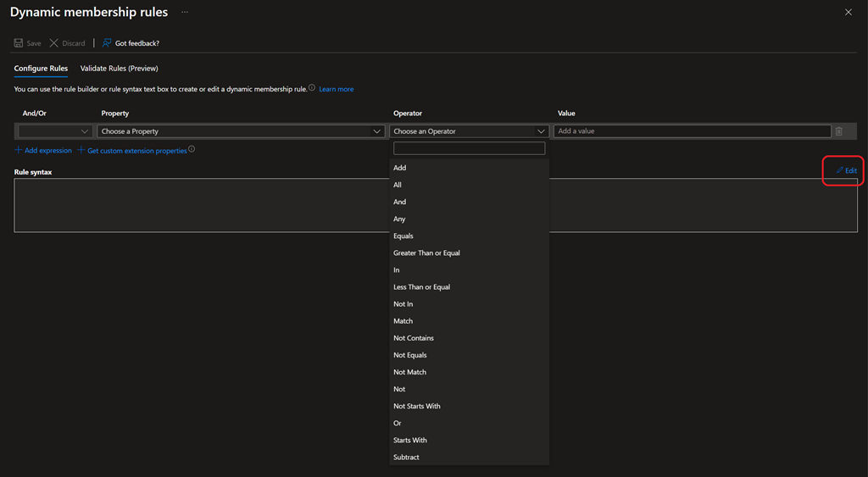Click the operator search filter box

click(x=469, y=148)
